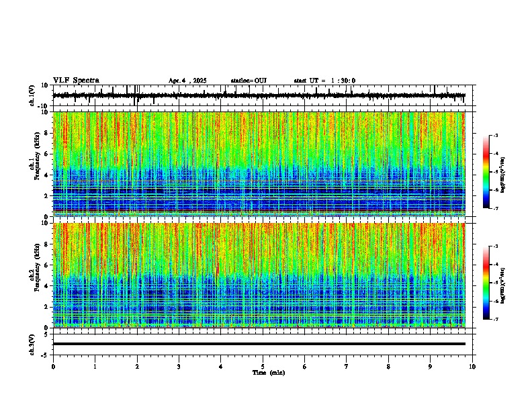
Task: Click time axis tick label "8"
Action: [388, 367]
